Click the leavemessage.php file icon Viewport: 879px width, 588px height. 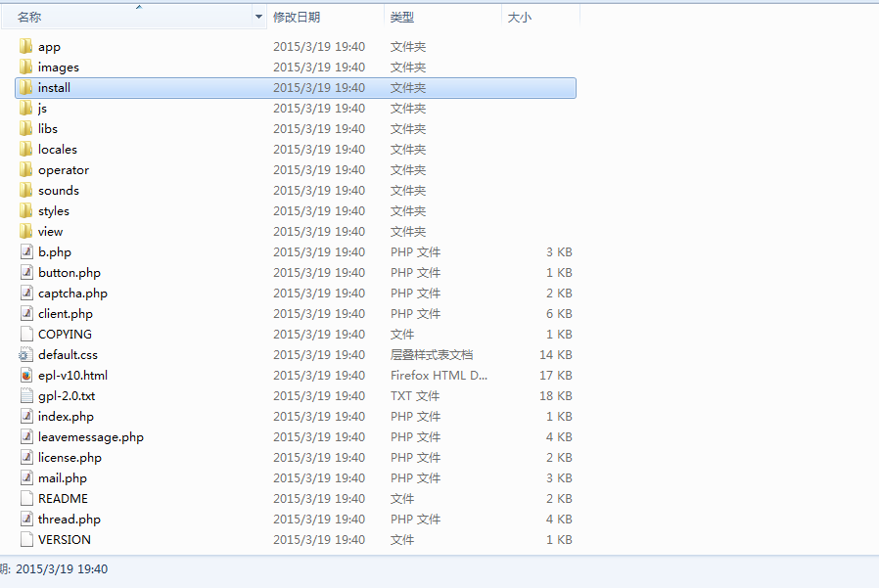click(26, 436)
